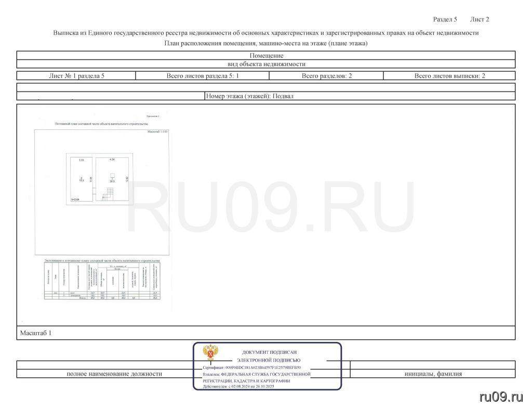Click 'вид объекта недвижимости' row
532x411 pixels.
(x=266, y=64)
